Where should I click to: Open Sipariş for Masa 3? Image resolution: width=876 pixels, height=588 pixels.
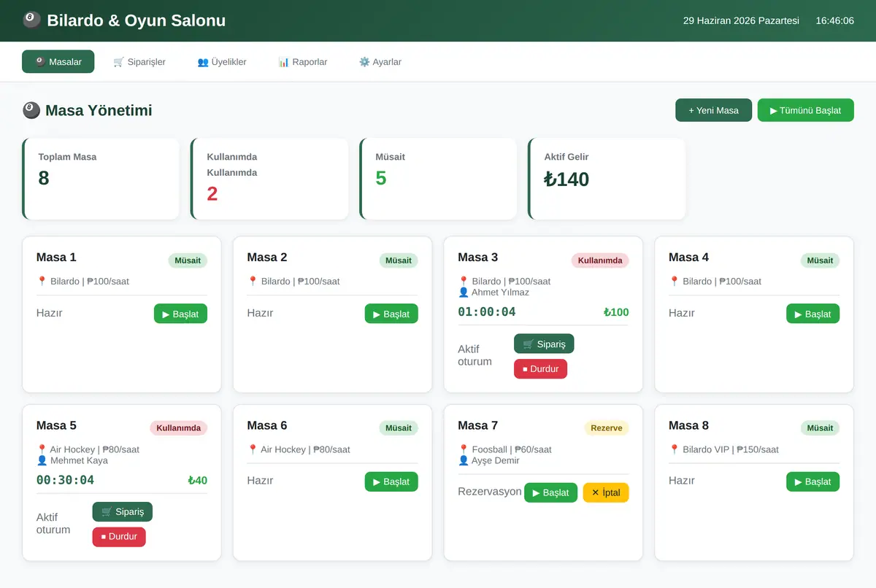pos(544,344)
